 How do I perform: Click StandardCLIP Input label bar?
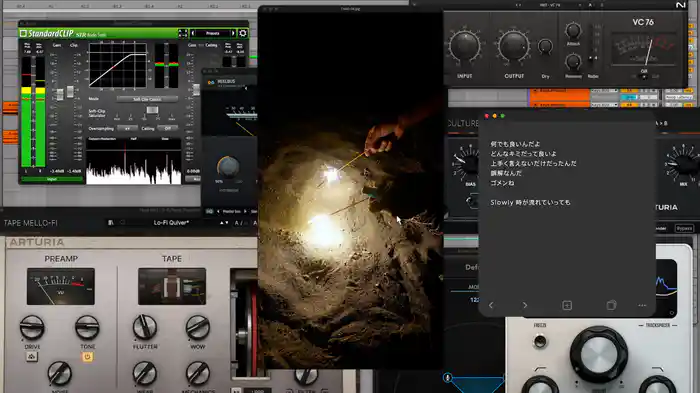[52, 180]
